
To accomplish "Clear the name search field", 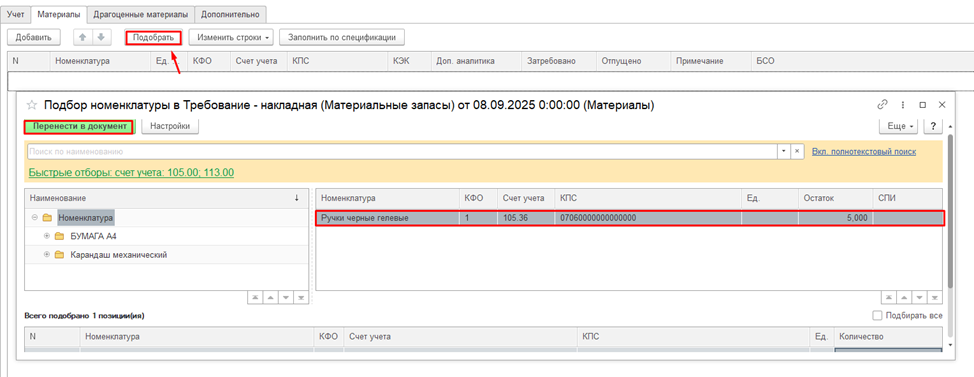I will [x=798, y=152].
